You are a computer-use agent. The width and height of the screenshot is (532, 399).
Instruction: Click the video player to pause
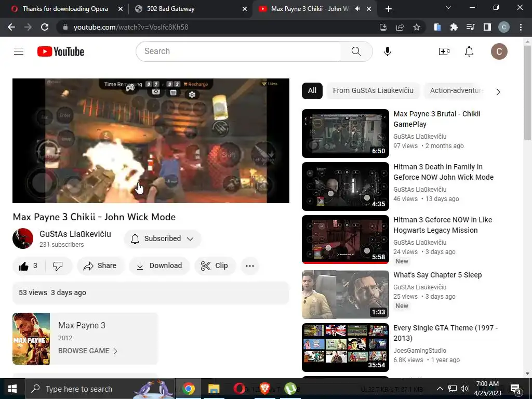[151, 140]
